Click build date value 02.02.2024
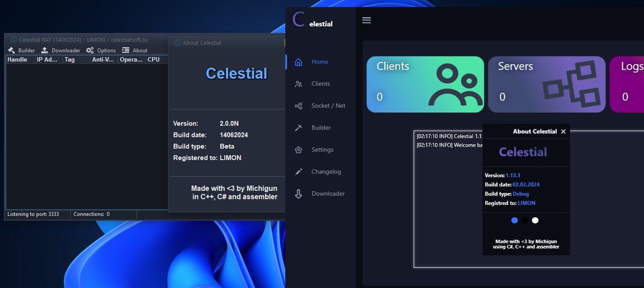644x288 pixels. tap(526, 184)
